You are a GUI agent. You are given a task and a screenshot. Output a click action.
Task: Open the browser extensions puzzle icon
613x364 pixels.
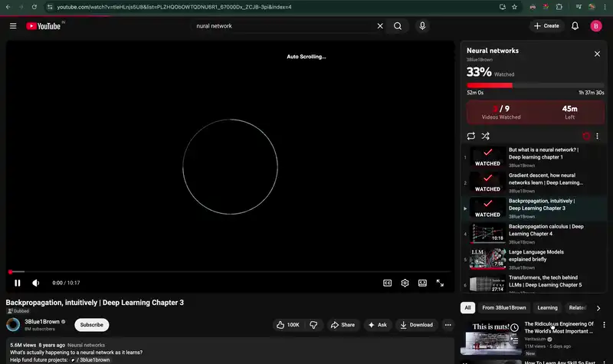(559, 7)
